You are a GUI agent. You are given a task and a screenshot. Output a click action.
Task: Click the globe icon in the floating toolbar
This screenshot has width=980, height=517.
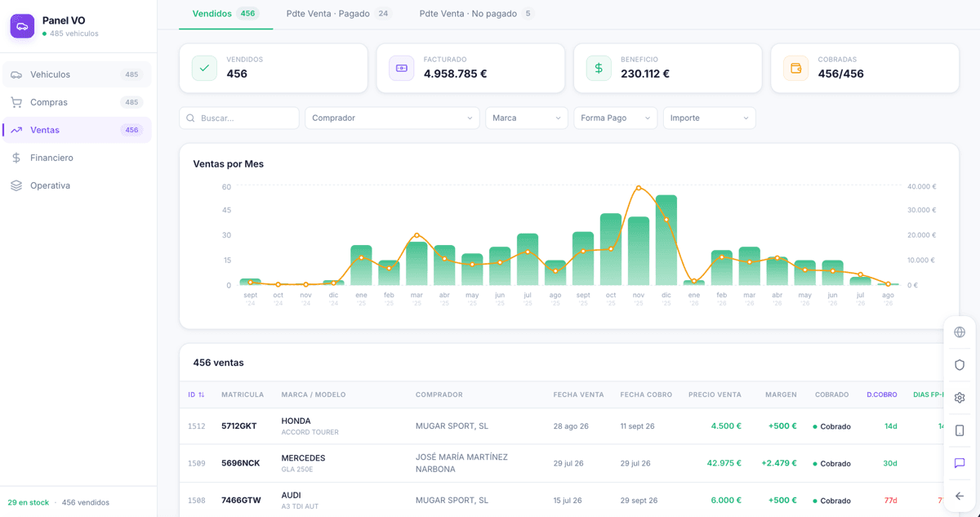(960, 332)
